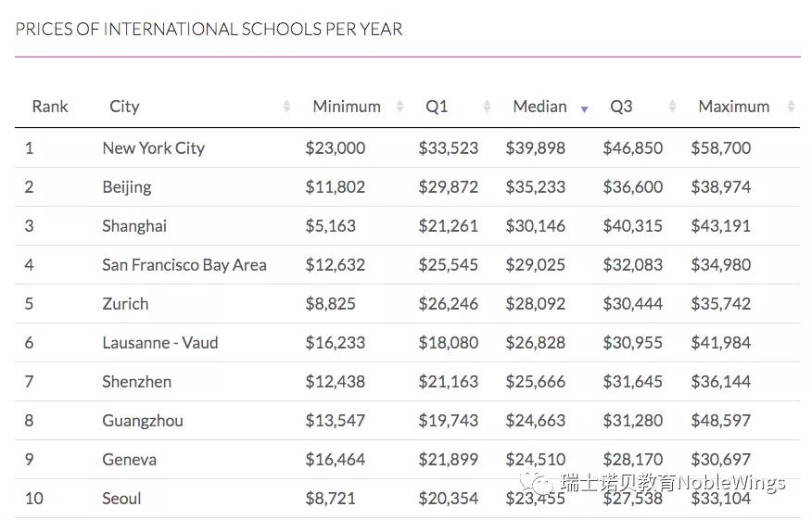Image resolution: width=812 pixels, height=520 pixels.
Task: Click the City header label
Action: coord(124,107)
